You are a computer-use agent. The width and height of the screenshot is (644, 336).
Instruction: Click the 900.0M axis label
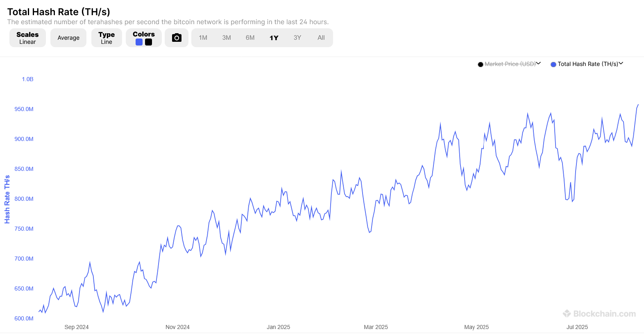(x=24, y=139)
